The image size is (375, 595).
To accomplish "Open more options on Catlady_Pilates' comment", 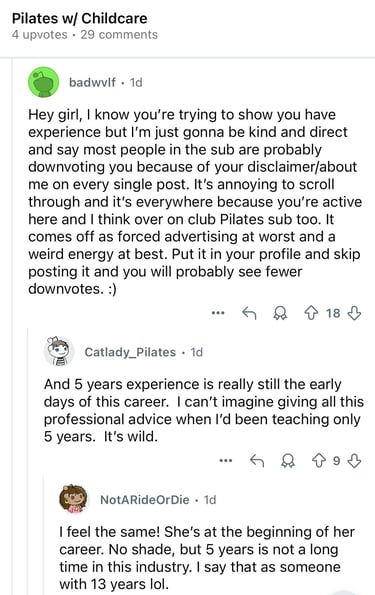I will pos(226,461).
